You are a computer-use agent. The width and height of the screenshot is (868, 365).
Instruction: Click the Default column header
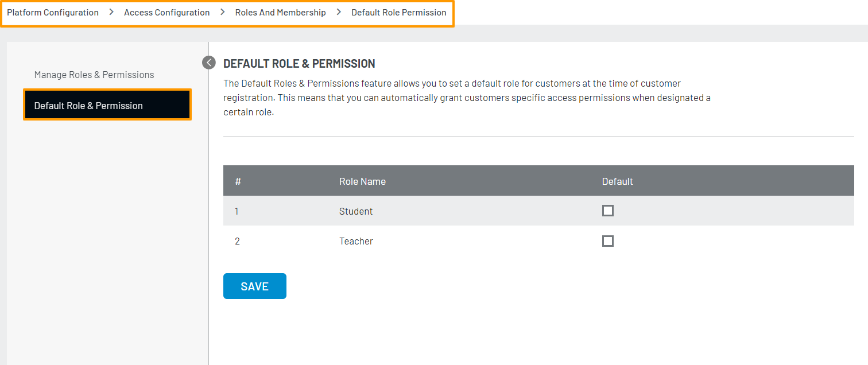617,181
